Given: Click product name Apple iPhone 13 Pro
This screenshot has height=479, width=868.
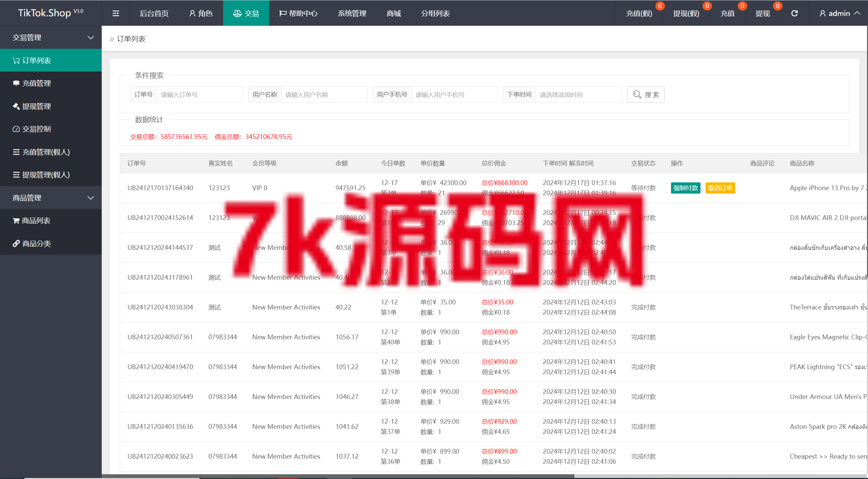Looking at the screenshot, I should click(x=828, y=188).
